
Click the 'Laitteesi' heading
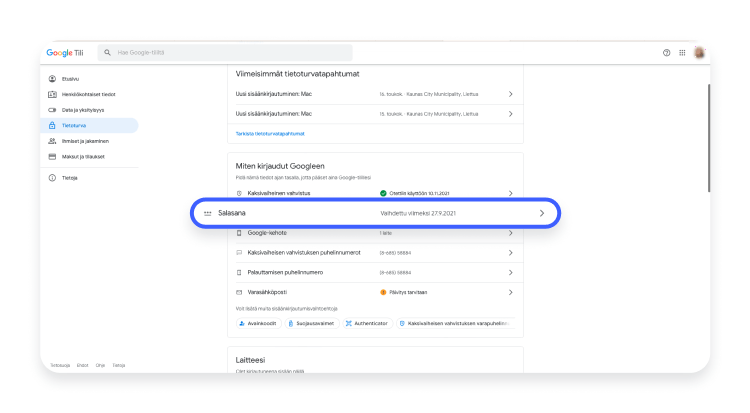[x=250, y=360]
